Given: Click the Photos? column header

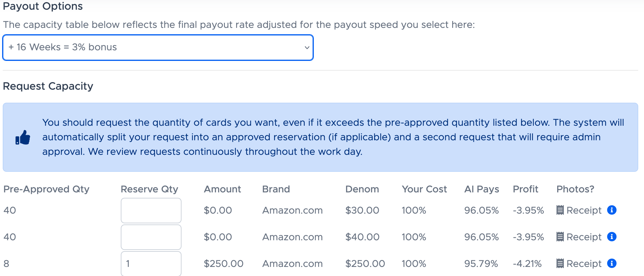Looking at the screenshot, I should [x=575, y=189].
